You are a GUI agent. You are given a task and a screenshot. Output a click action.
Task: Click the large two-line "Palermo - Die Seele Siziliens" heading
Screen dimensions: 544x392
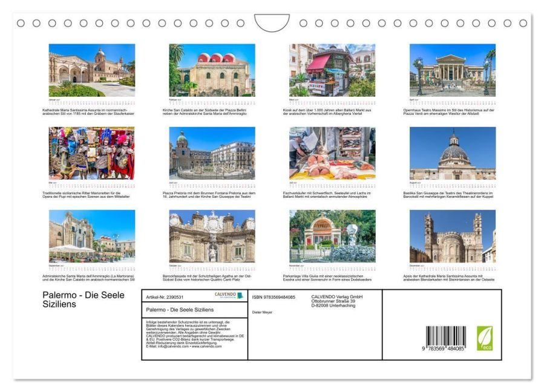84,299
